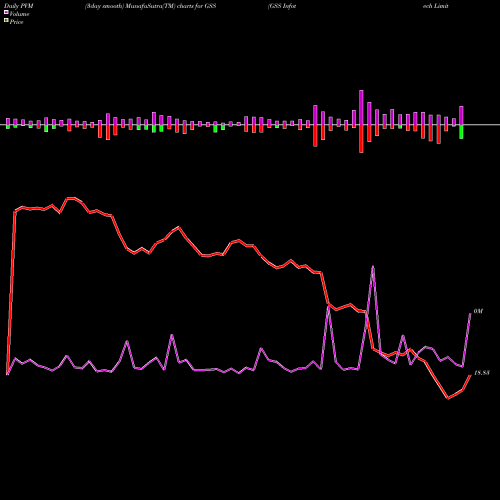
Task: Click the highest peak of the magenta volume line
Action: [373, 266]
